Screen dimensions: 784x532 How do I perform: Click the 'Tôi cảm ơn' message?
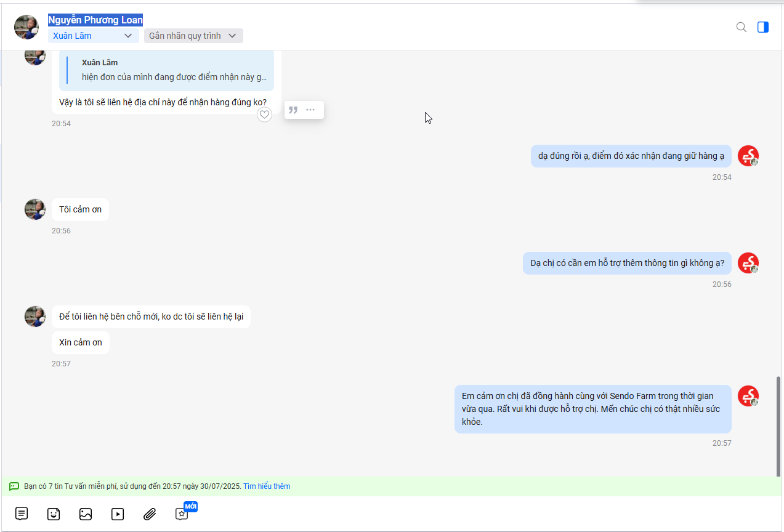coord(80,209)
